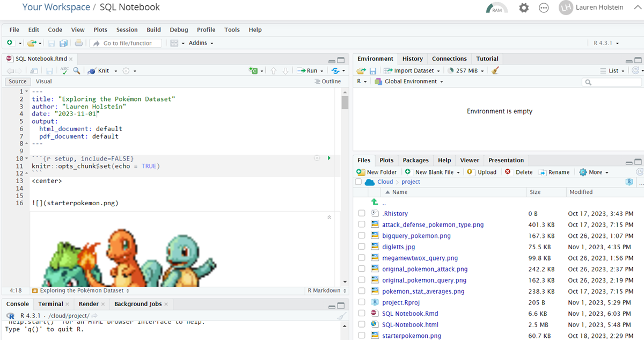Open SQL-Notebook.html file
This screenshot has width=644, height=340.
pos(410,324)
